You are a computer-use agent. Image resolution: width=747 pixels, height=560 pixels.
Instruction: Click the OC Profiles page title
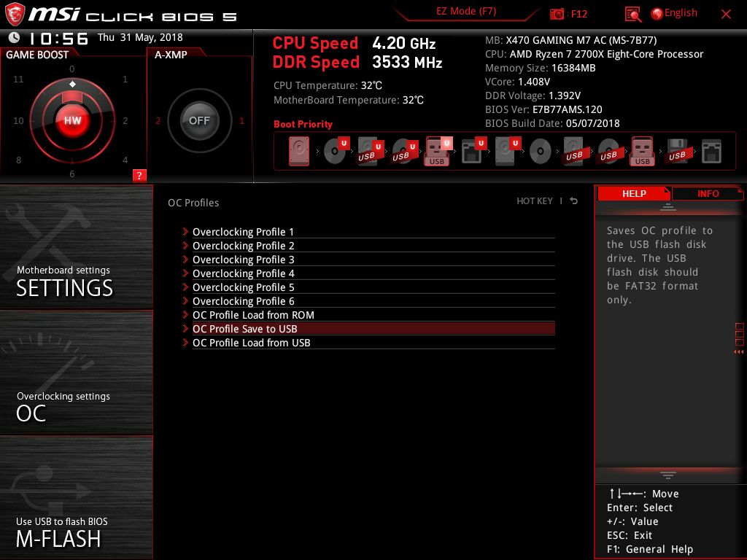pos(193,203)
